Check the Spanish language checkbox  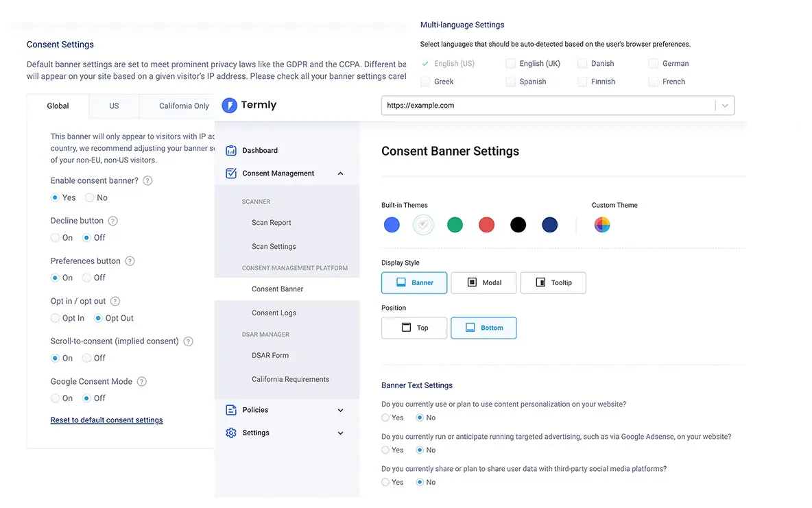pos(511,82)
